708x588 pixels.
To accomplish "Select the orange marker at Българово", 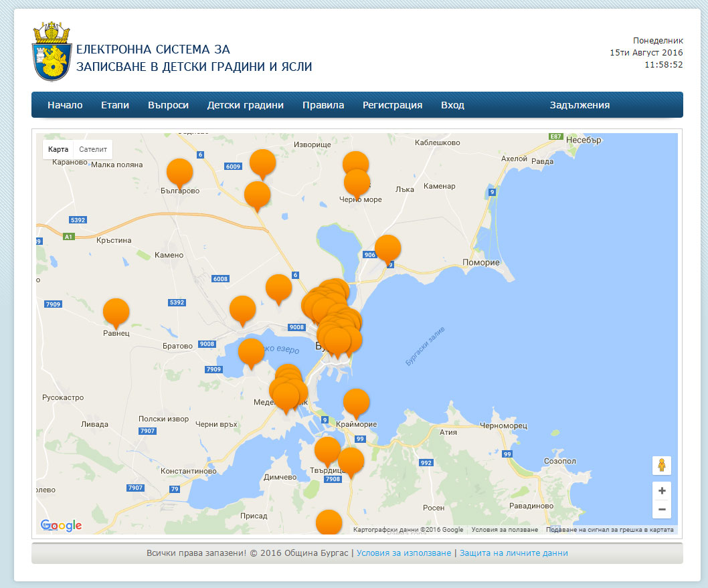I will 180,173.
